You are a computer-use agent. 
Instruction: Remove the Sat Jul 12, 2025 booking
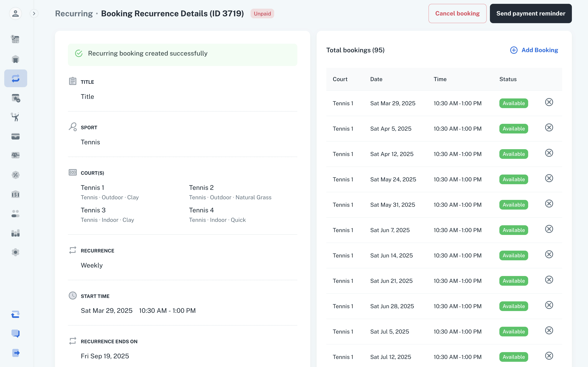[x=549, y=356]
